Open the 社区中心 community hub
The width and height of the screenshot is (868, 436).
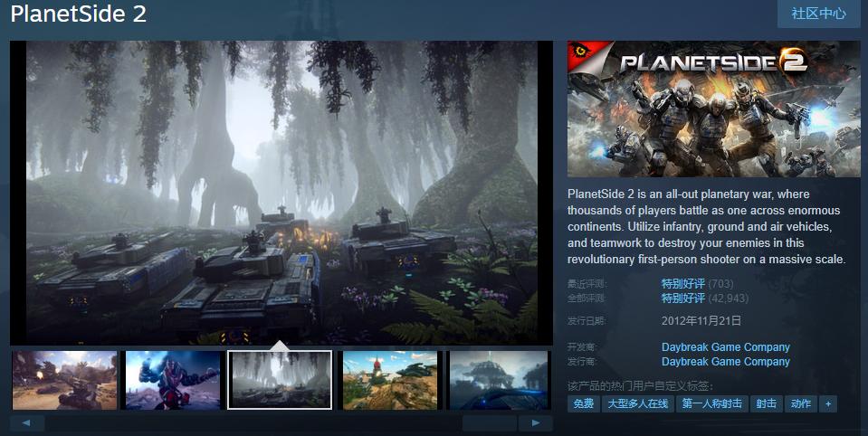point(818,14)
